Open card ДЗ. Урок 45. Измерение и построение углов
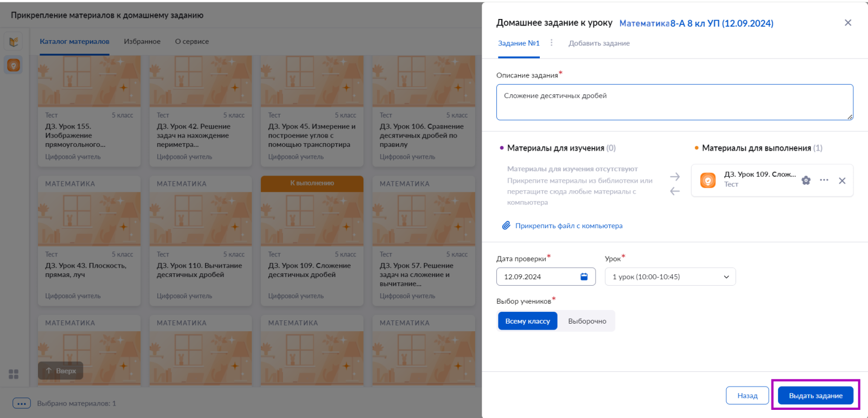This screenshot has height=418, width=868. [x=312, y=111]
